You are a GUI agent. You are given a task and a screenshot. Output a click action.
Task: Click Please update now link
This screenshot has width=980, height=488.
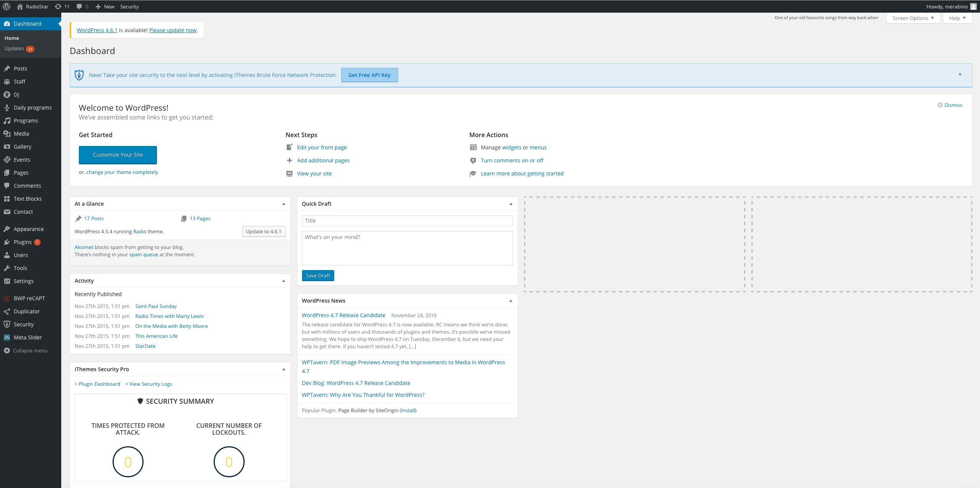pyautogui.click(x=173, y=30)
